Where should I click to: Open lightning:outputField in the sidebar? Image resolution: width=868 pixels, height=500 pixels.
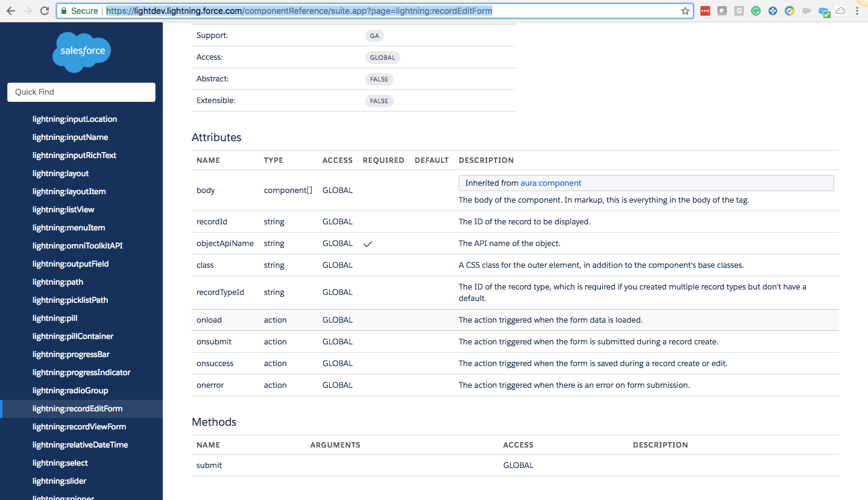click(71, 264)
